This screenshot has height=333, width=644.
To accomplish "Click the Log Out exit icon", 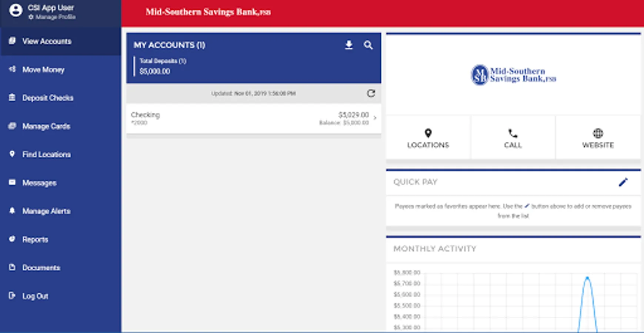I will tap(12, 296).
